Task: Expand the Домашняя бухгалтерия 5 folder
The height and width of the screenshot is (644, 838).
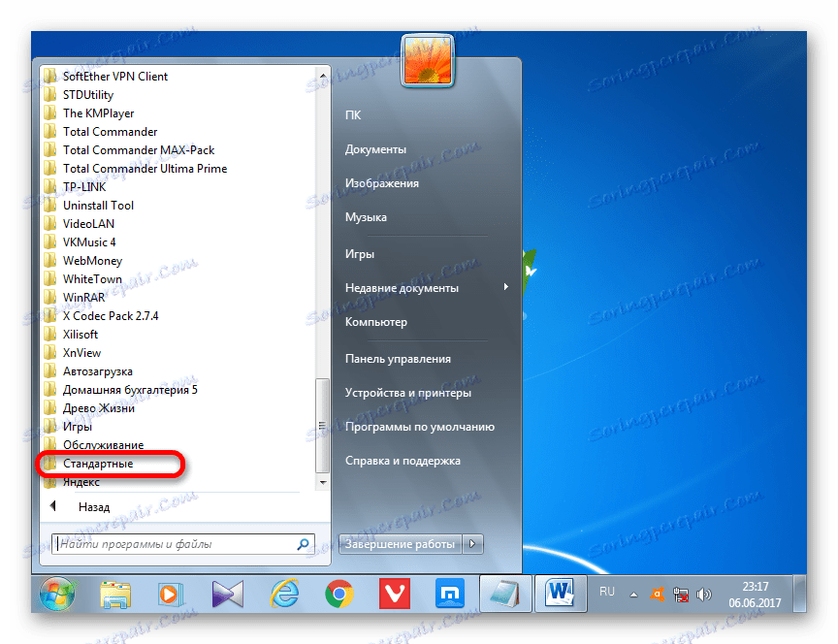Action: tap(130, 390)
